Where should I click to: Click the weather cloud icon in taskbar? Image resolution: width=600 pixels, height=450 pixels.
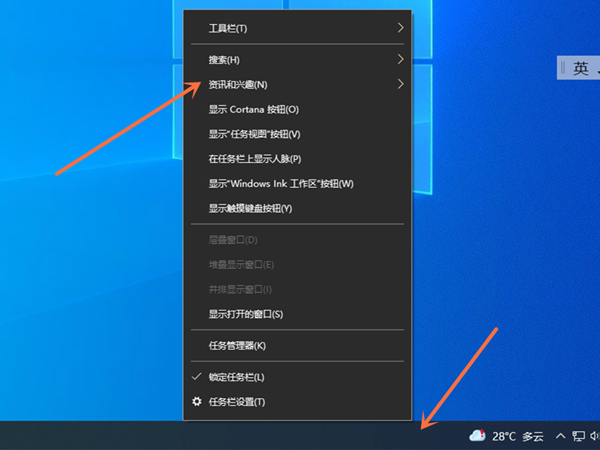coord(477,436)
